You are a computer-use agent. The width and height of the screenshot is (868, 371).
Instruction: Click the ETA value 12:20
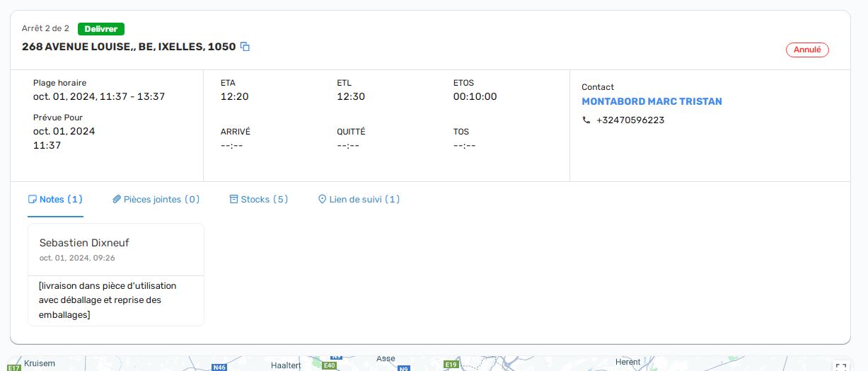pos(234,96)
